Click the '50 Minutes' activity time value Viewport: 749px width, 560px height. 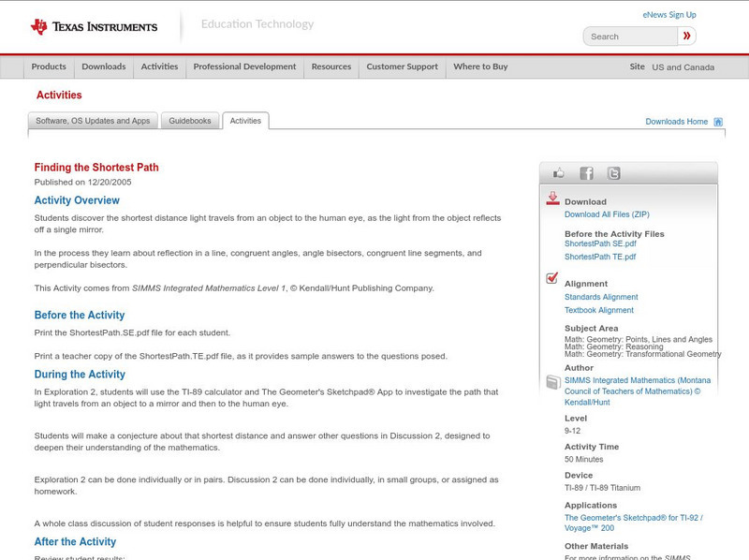(x=583, y=459)
